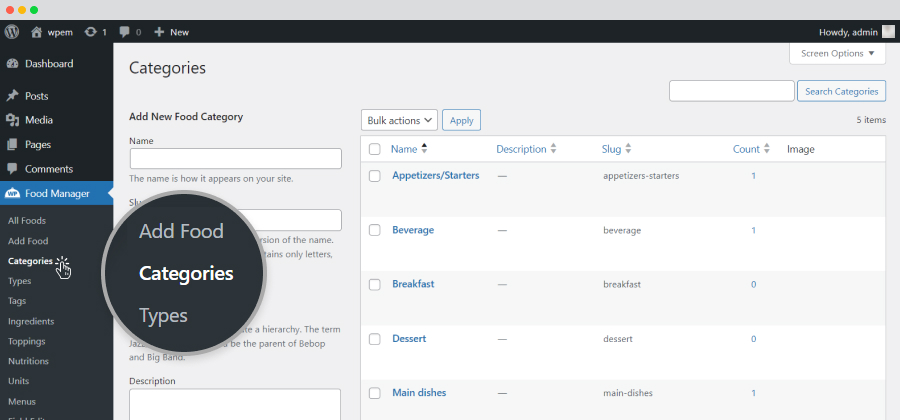Click the wpem site name link
Screen dimensions: 900x420
pyautogui.click(x=60, y=32)
